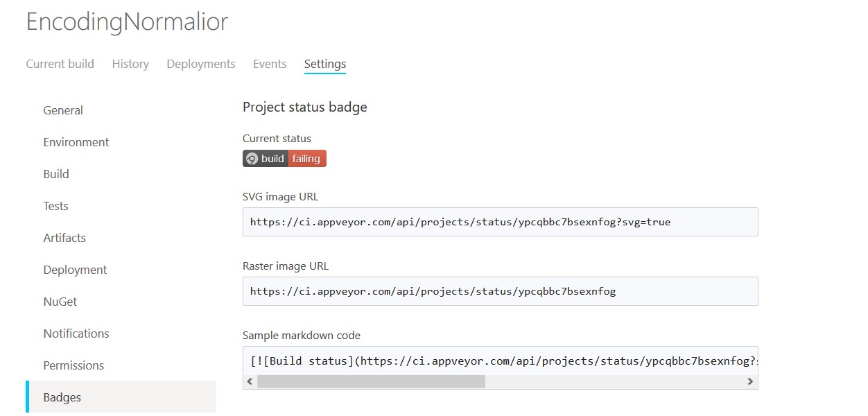Click the markdown scrollbar right arrow
Viewport: 868px width, 416px height.
(750, 381)
